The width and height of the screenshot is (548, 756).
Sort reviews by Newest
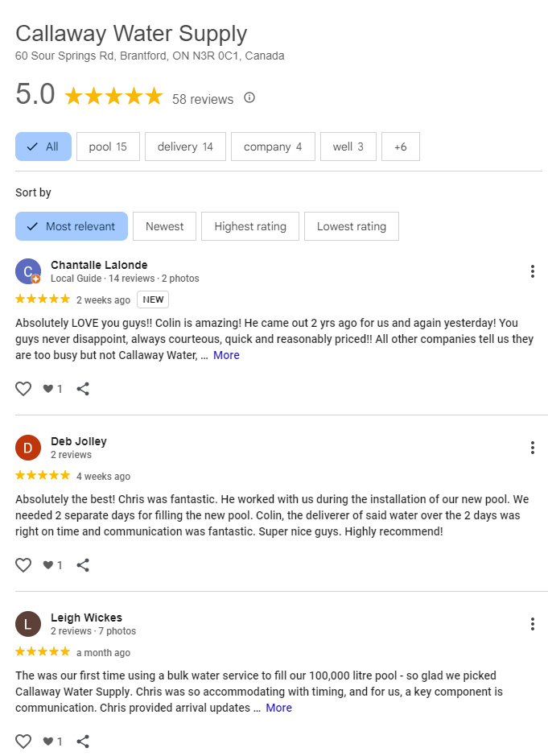pos(164,226)
